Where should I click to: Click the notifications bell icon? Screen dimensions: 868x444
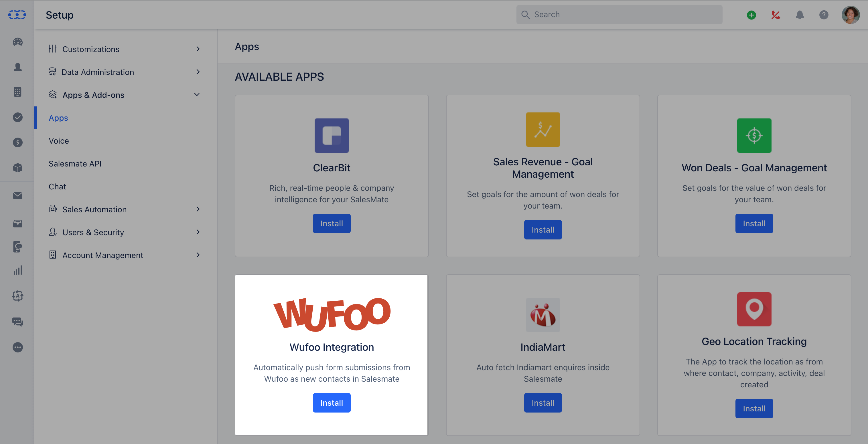[800, 15]
